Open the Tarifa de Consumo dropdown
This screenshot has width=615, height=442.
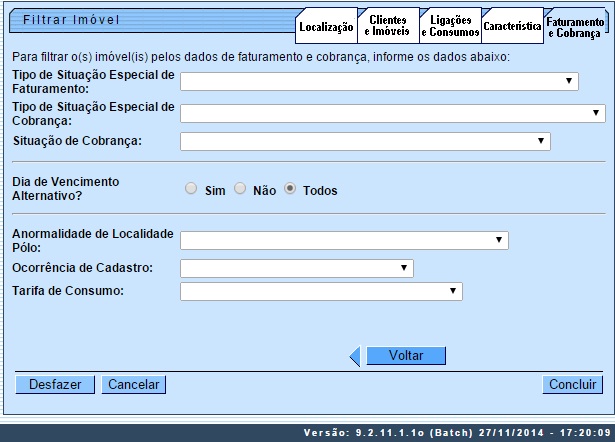click(x=321, y=291)
